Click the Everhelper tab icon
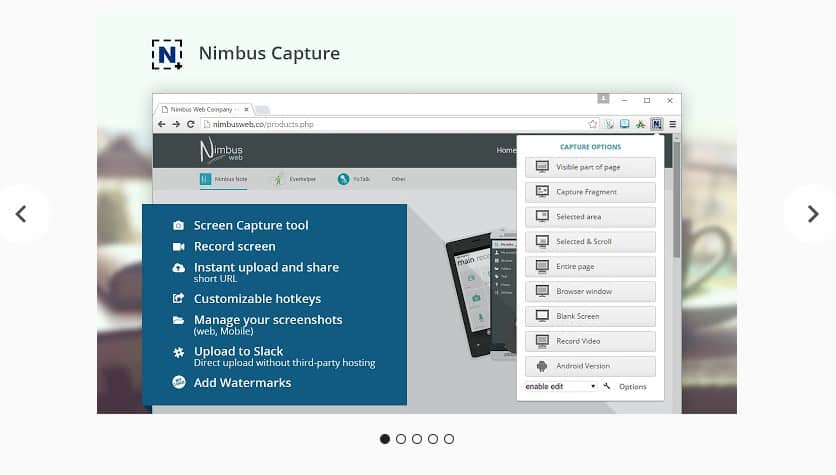This screenshot has width=836, height=475. [278, 180]
